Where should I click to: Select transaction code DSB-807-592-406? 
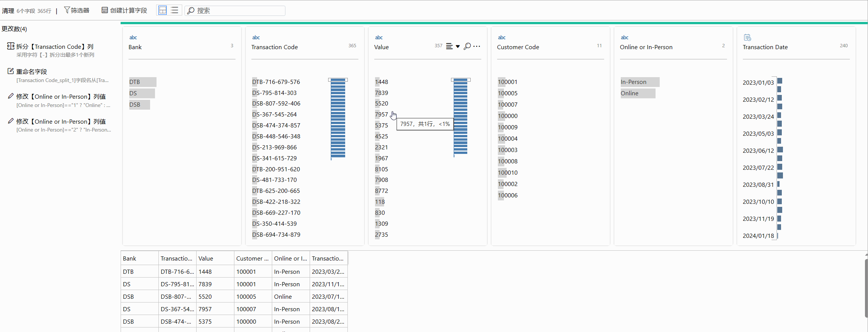(276, 104)
